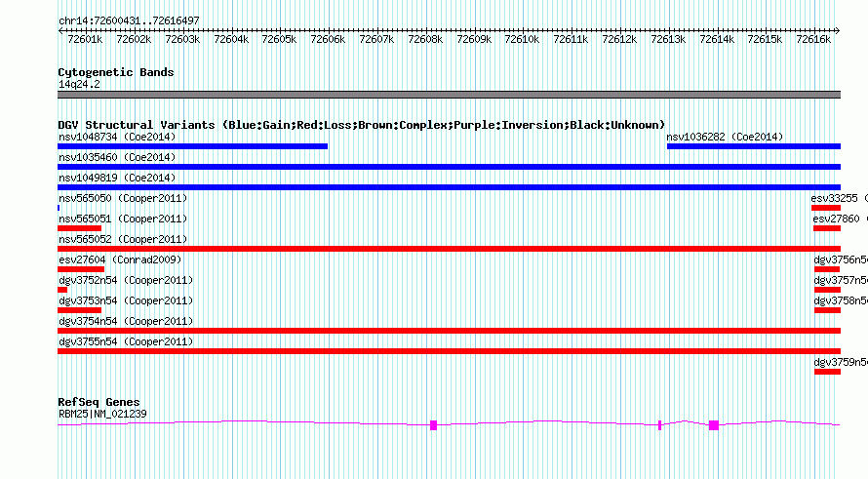Open the dgv3756n54 variant label
This screenshot has height=479, width=868.
coord(841,259)
